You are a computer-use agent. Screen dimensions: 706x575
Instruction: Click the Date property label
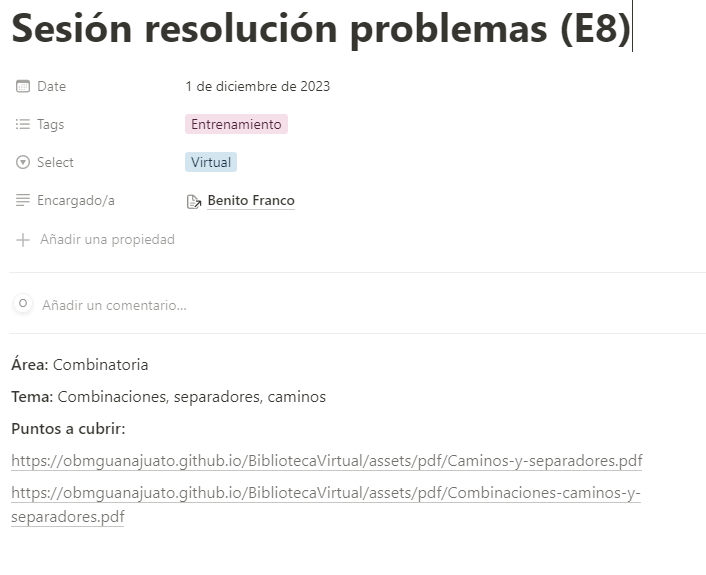click(51, 86)
